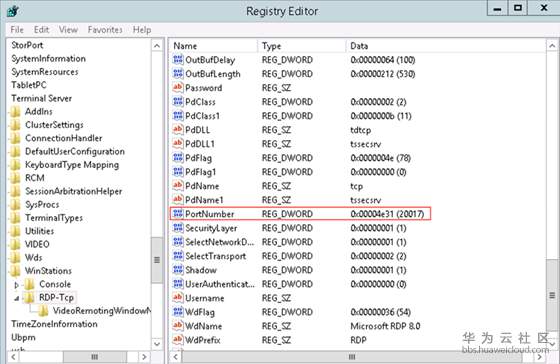
Task: Click the Shadow DWORD value icon
Action: [178, 270]
